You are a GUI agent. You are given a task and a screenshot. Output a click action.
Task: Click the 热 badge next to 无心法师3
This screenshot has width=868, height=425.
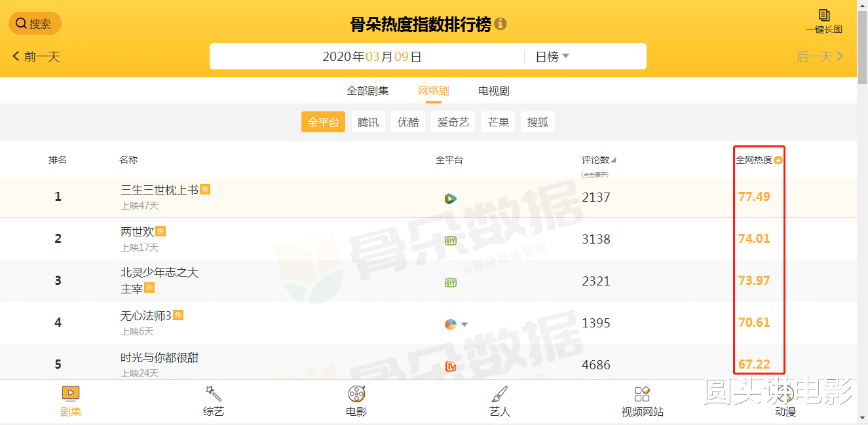[178, 315]
